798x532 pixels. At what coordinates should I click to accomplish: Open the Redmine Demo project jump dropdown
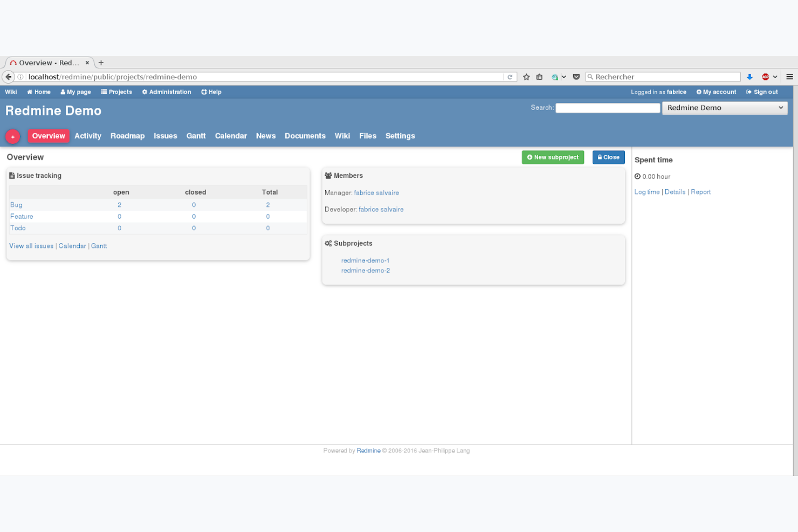pos(724,108)
